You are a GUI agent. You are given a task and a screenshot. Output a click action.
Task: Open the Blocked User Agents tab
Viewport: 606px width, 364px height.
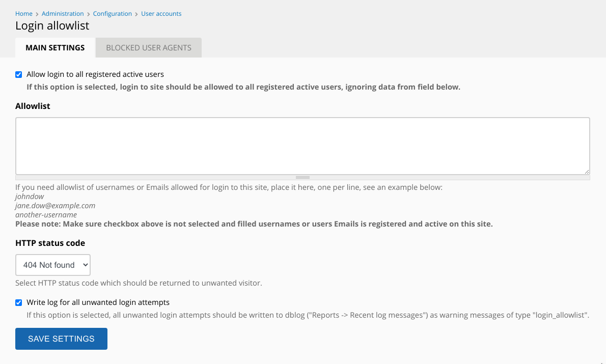149,47
